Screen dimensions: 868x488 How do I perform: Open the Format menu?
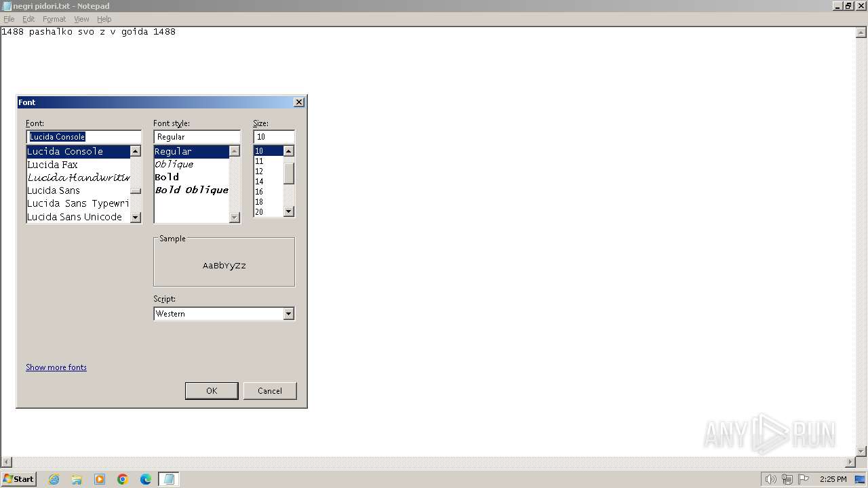[54, 19]
